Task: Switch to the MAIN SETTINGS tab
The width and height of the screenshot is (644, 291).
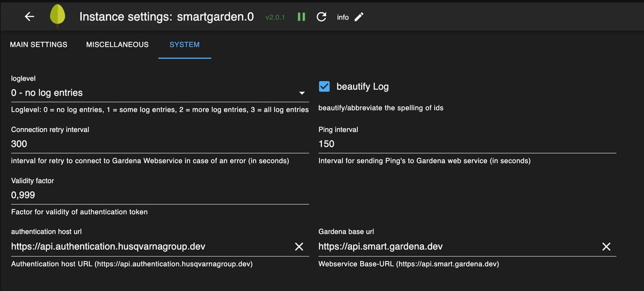Action: (x=39, y=45)
